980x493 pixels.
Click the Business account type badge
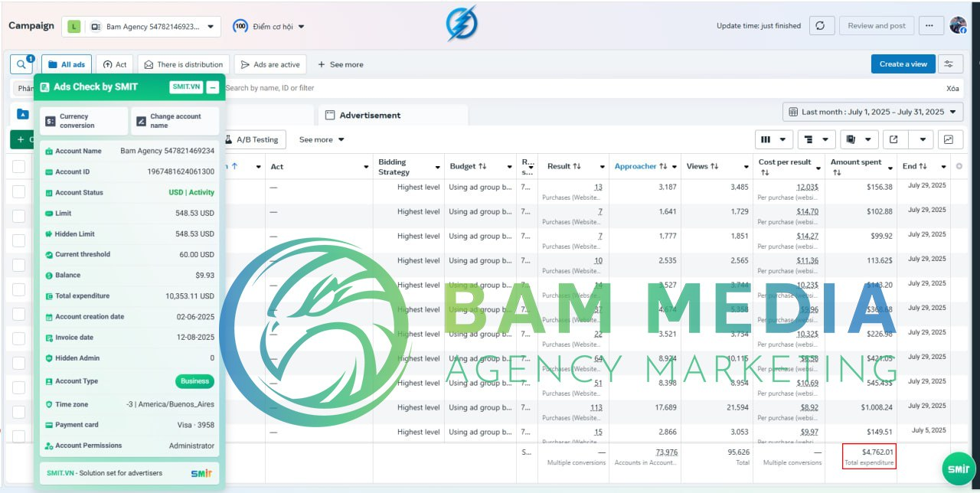coord(194,381)
